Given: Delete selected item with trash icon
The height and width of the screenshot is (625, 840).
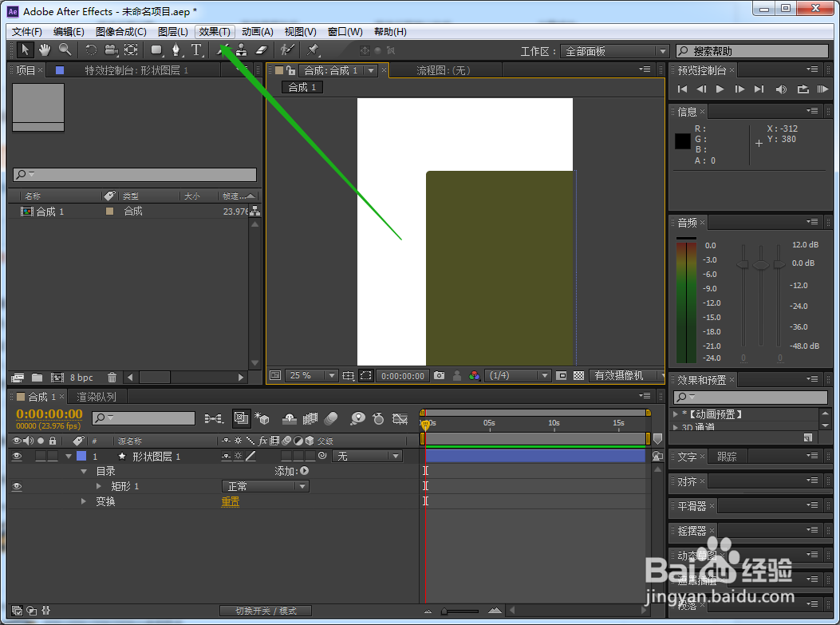Looking at the screenshot, I should tap(112, 378).
